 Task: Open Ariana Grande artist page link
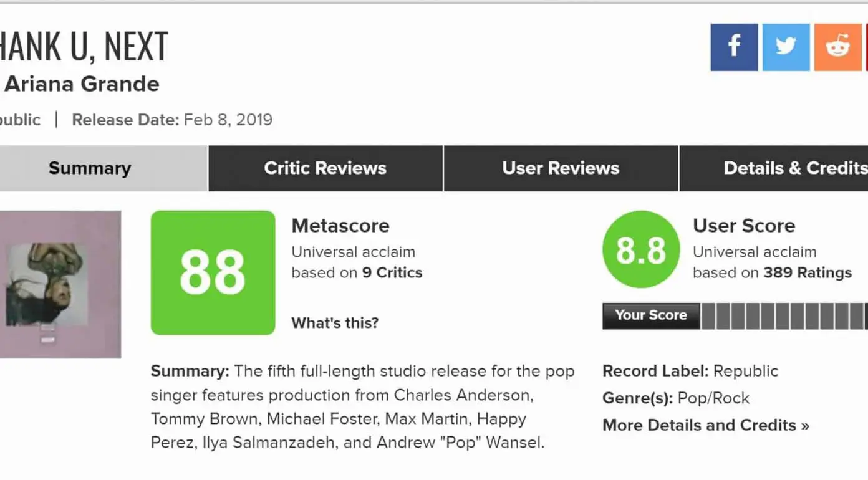click(82, 84)
